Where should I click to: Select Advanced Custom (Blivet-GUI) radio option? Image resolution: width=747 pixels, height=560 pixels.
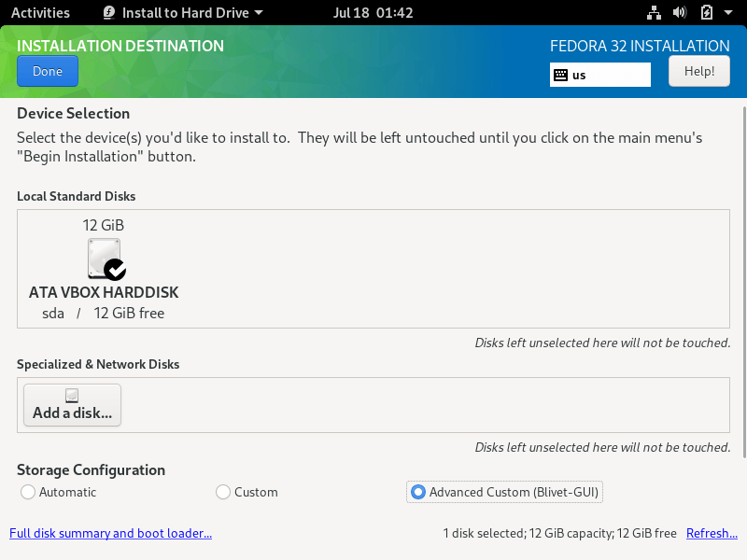pos(417,492)
